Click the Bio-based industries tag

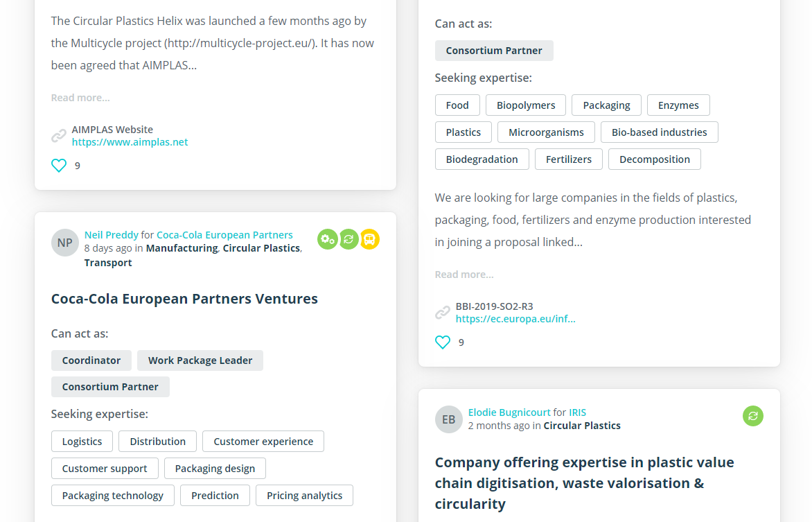660,132
